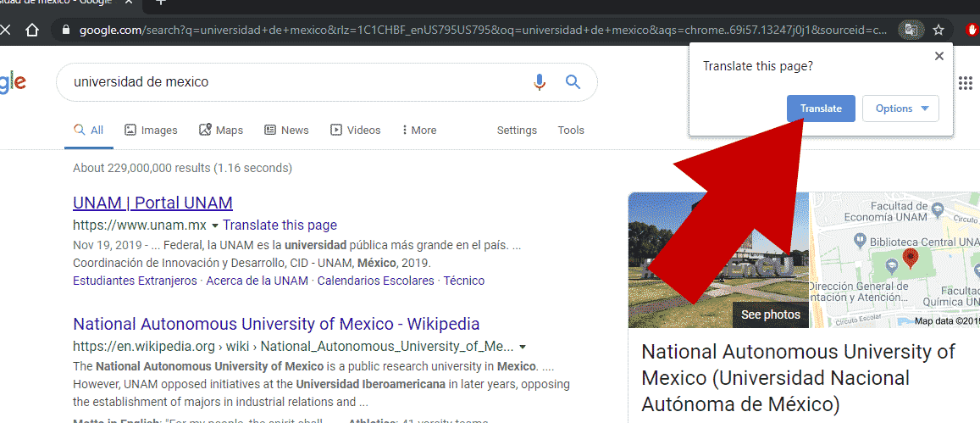Expand the dropdown arrow beside unam.mx URL

click(x=215, y=225)
